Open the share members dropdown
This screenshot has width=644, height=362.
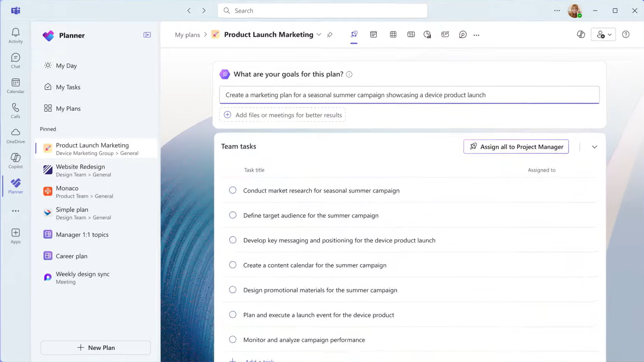(603, 34)
